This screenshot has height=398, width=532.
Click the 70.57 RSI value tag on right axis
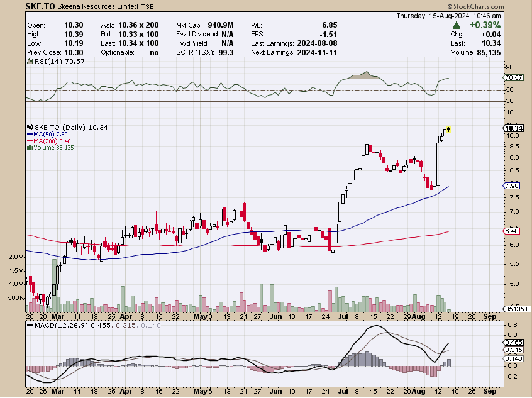[514, 78]
